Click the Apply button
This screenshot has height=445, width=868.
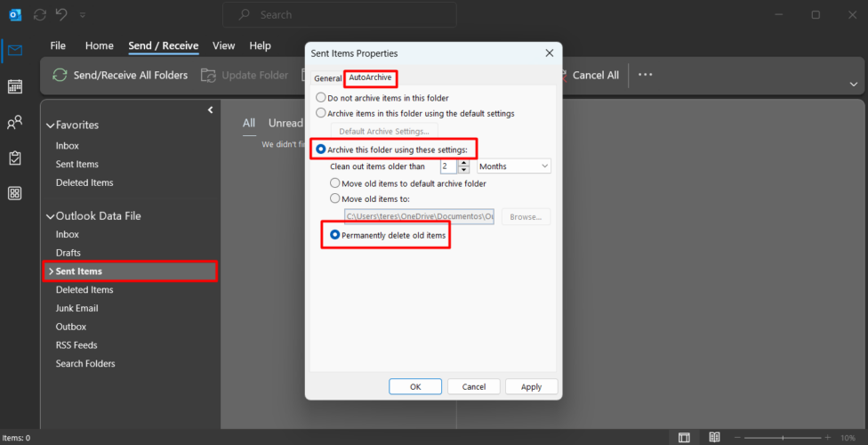[532, 387]
